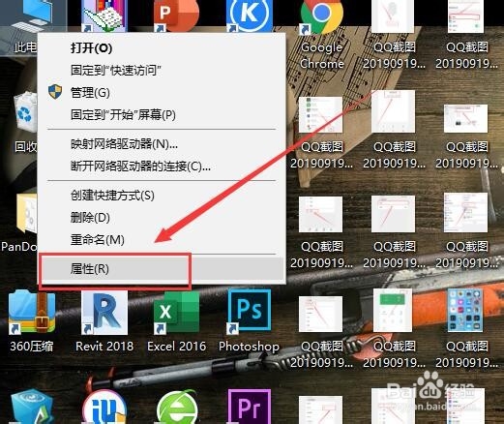Choose 打开(O) in the context menu
Image resolution: width=504 pixels, height=424 pixels.
162,48
